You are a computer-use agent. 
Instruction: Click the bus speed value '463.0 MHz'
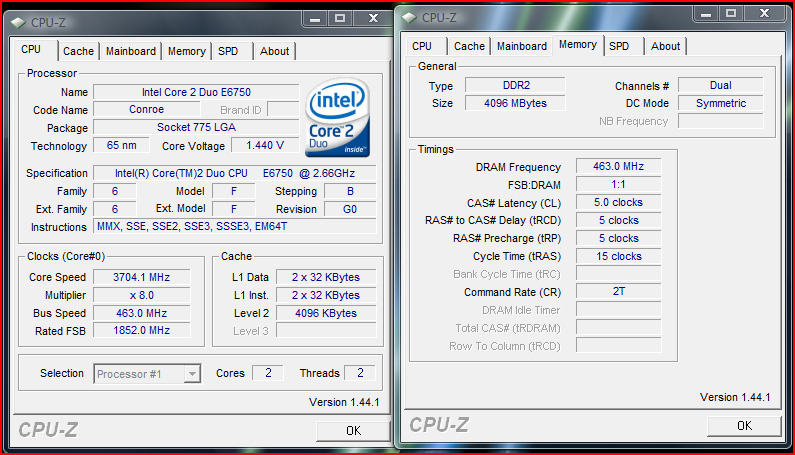coord(141,313)
